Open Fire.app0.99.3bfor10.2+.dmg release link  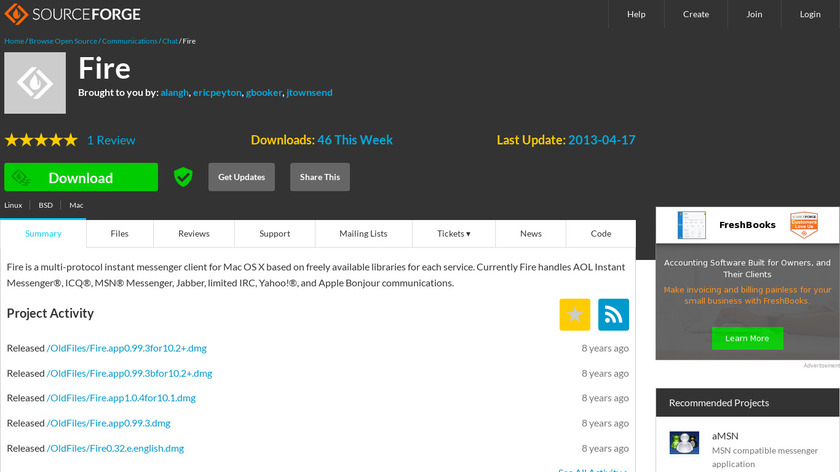(x=130, y=373)
